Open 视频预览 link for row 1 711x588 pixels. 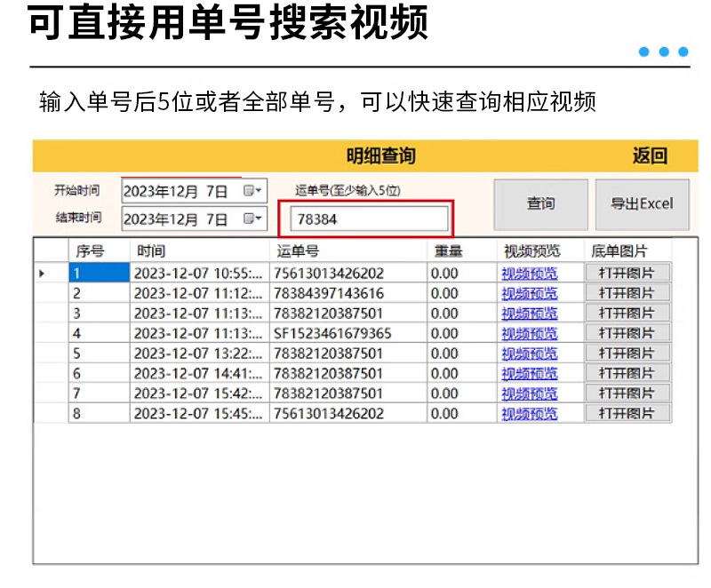pyautogui.click(x=529, y=274)
